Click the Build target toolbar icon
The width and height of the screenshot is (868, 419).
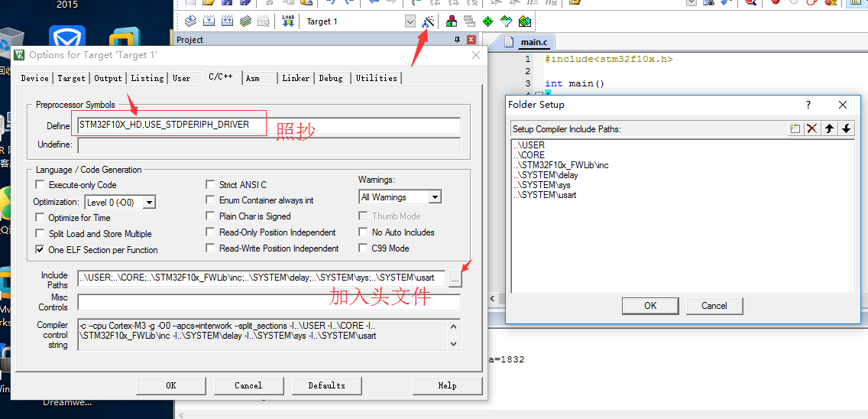click(209, 21)
